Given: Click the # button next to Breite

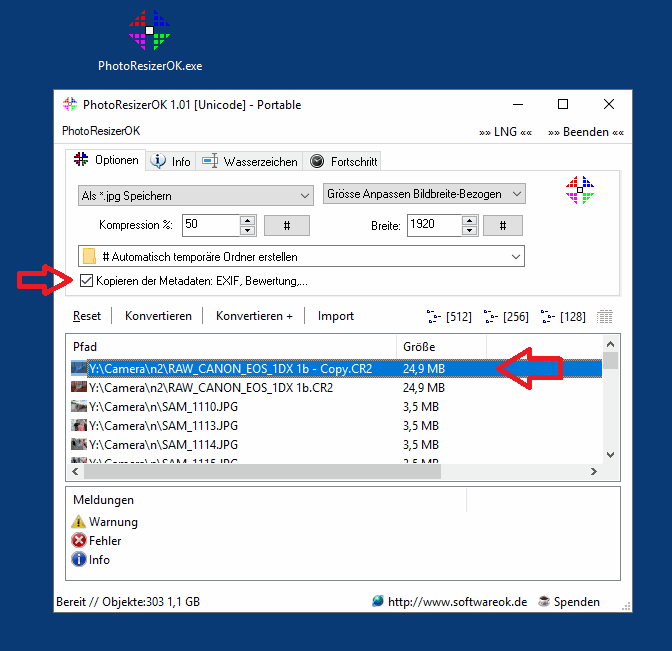Looking at the screenshot, I should click(503, 225).
